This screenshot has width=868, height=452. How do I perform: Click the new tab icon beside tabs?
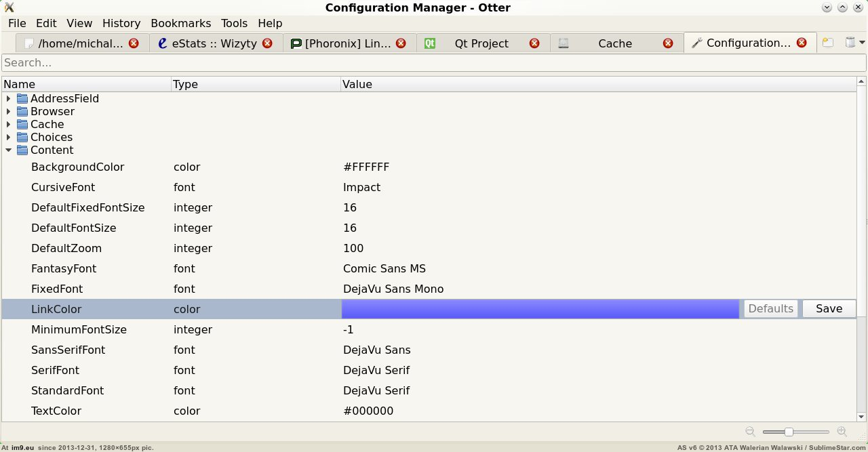(828, 43)
